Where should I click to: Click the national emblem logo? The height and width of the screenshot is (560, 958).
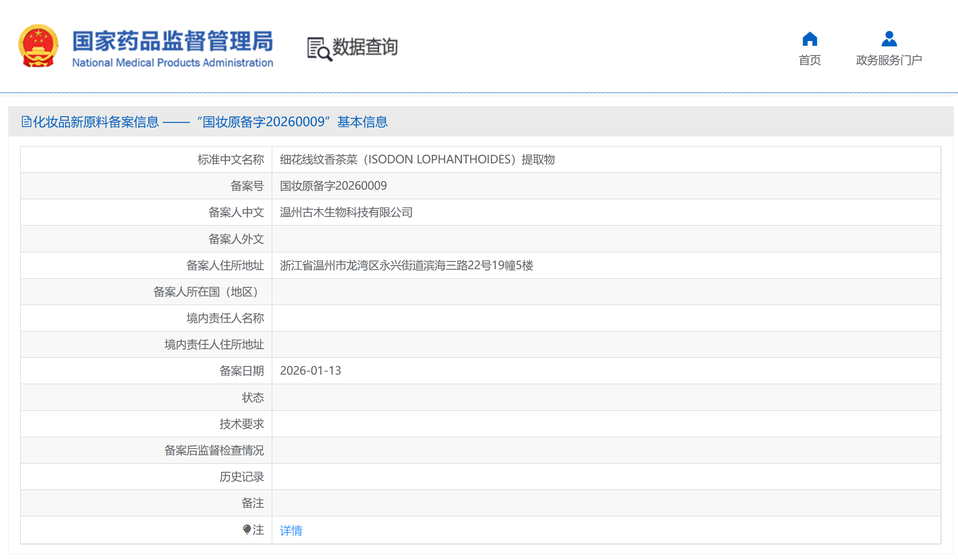point(38,46)
